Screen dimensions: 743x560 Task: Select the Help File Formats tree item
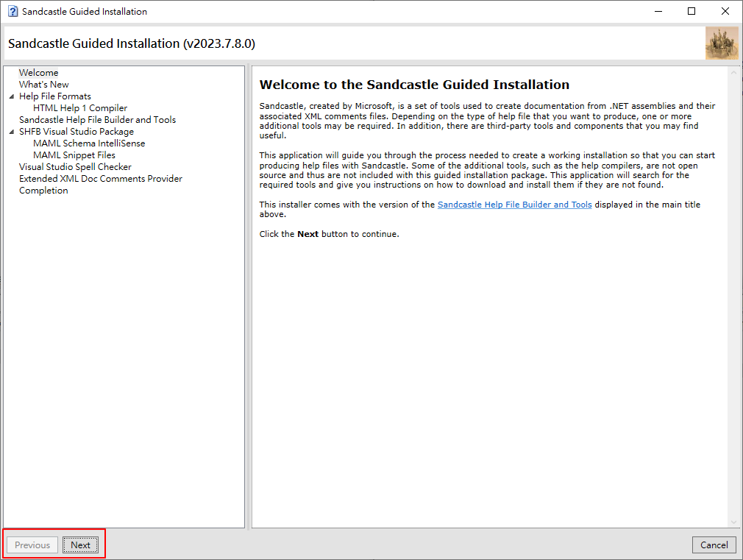coord(55,96)
